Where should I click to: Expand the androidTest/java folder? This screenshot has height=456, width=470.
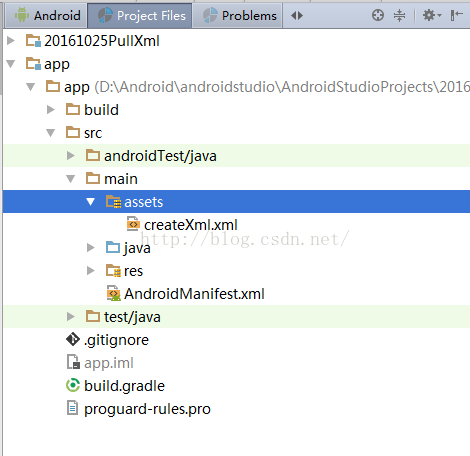pyautogui.click(x=71, y=156)
